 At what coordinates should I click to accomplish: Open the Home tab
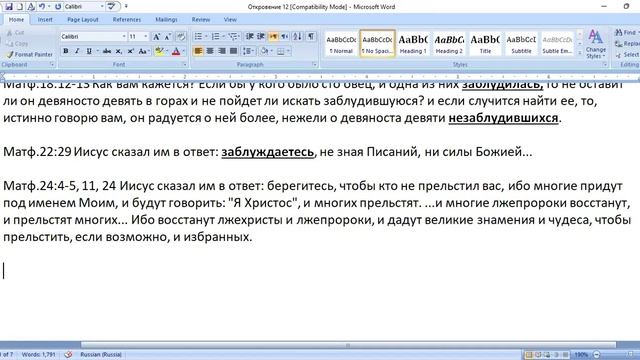[16, 20]
